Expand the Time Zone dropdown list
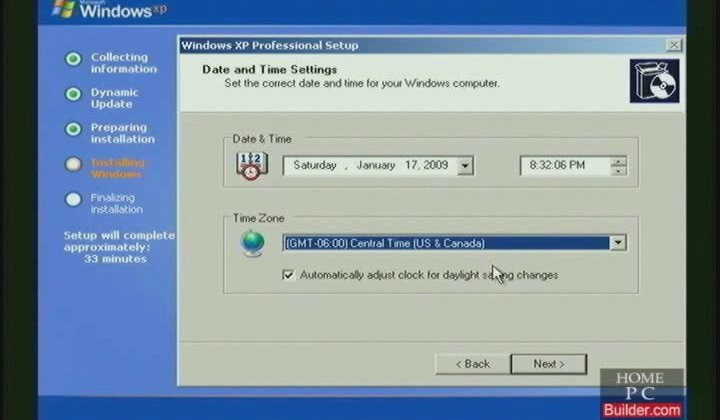The width and height of the screenshot is (720, 420). [618, 242]
